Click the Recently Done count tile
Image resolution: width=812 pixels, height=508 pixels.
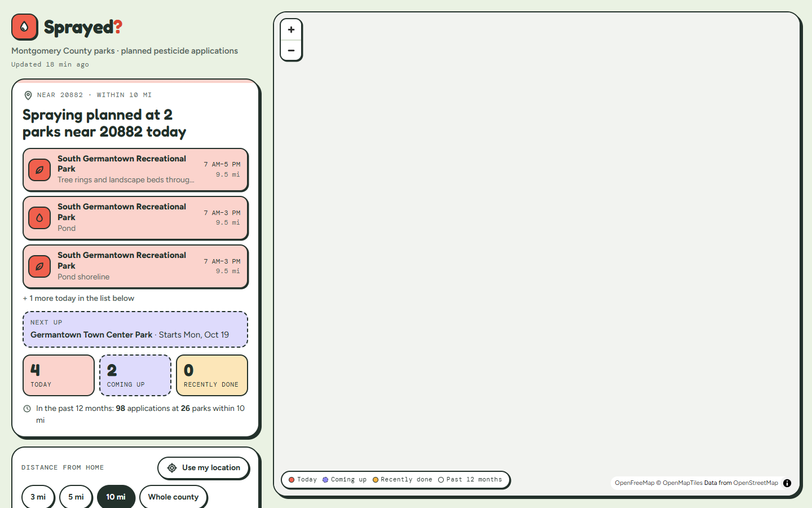point(212,375)
